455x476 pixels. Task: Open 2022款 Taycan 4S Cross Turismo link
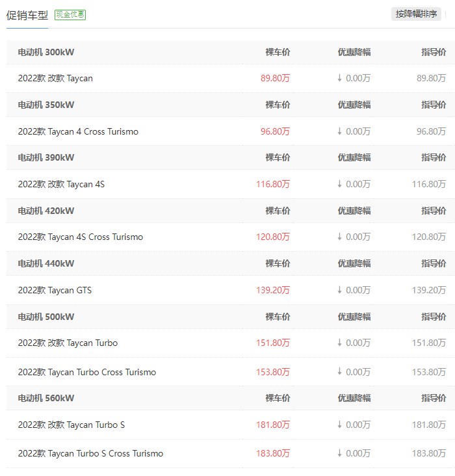pos(81,237)
